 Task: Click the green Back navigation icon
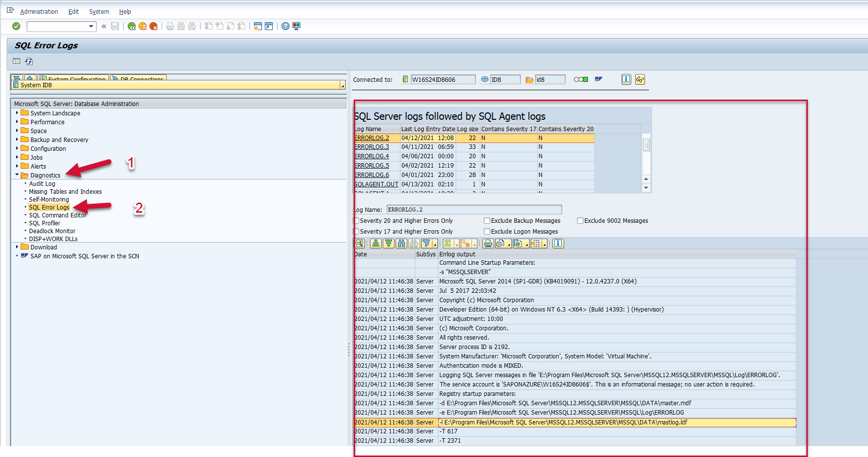(132, 26)
